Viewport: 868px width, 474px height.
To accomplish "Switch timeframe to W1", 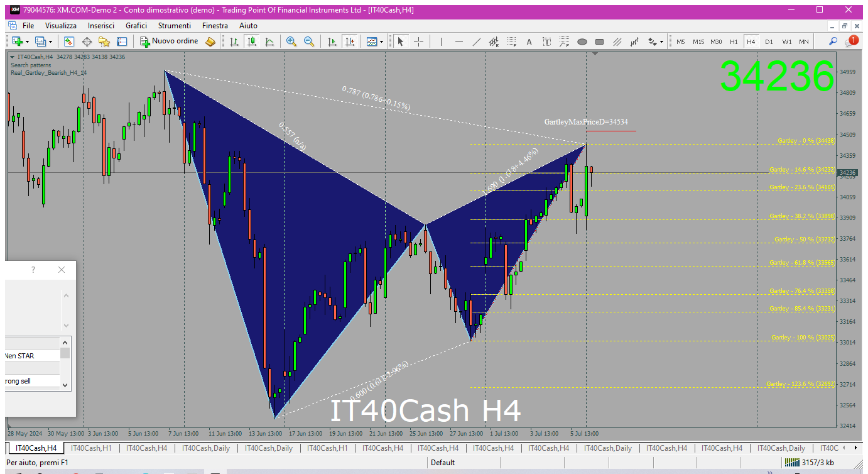I will 787,41.
